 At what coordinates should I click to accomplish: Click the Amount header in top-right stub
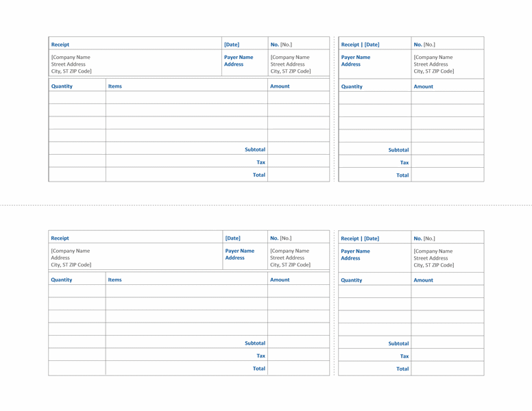(x=424, y=86)
